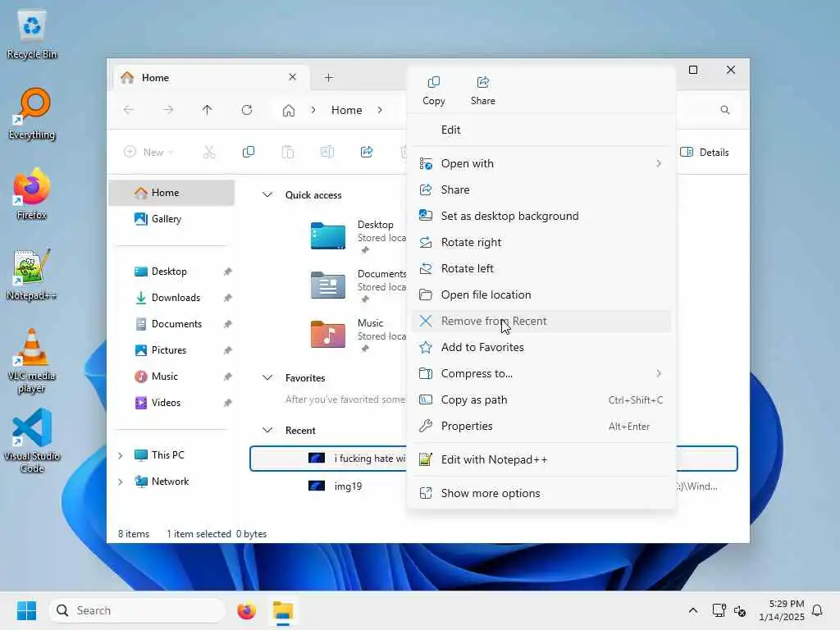Screen dimensions: 840x630
Task: Select Home in the navigation pane
Action: pyautogui.click(x=171, y=193)
